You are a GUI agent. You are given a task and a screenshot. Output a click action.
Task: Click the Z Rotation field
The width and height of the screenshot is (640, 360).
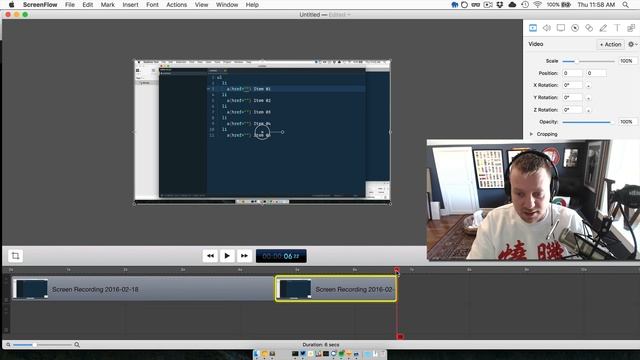(572, 110)
